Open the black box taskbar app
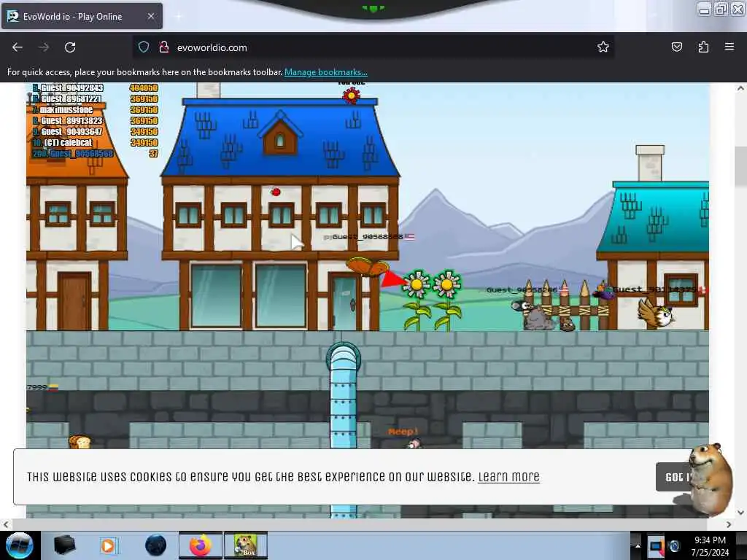The height and width of the screenshot is (560, 747). click(64, 545)
